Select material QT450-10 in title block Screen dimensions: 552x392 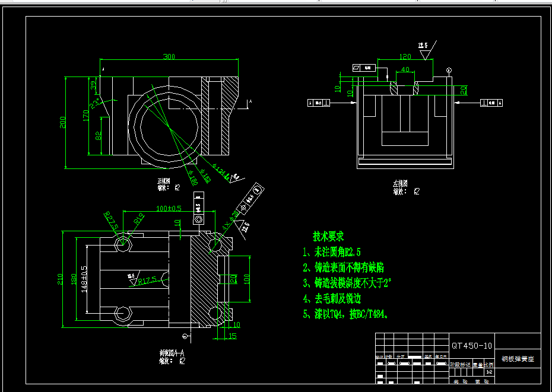pyautogui.click(x=472, y=346)
